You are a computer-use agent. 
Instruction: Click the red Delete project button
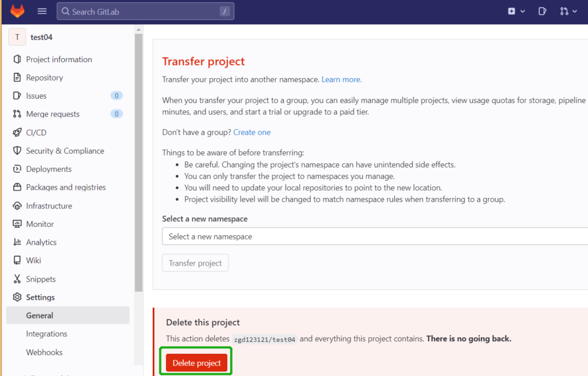click(197, 363)
